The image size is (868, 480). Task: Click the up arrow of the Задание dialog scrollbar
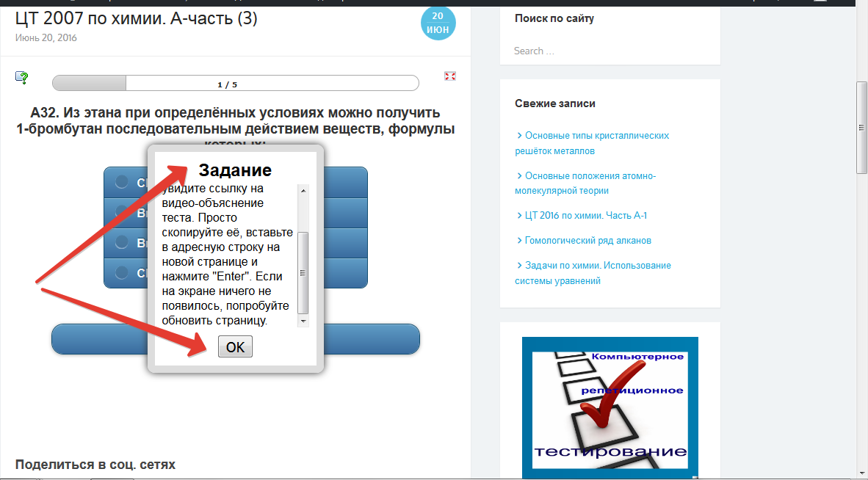pos(303,191)
